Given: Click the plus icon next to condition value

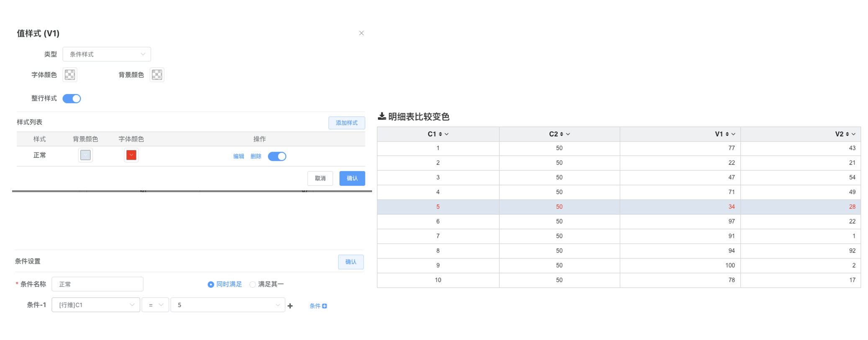Looking at the screenshot, I should (x=290, y=306).
